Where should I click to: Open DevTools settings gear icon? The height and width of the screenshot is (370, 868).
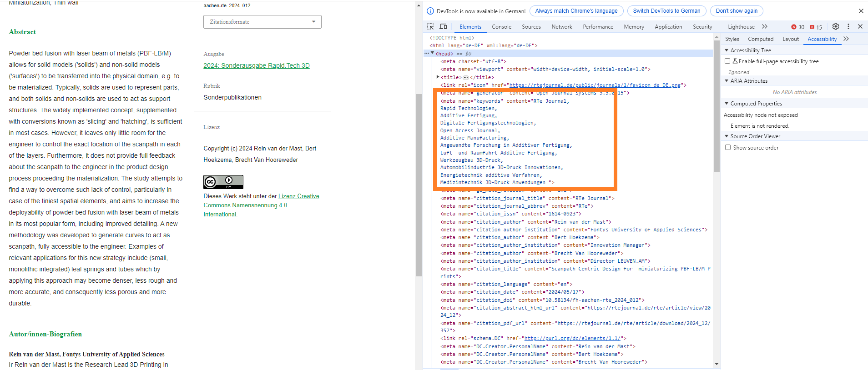836,27
